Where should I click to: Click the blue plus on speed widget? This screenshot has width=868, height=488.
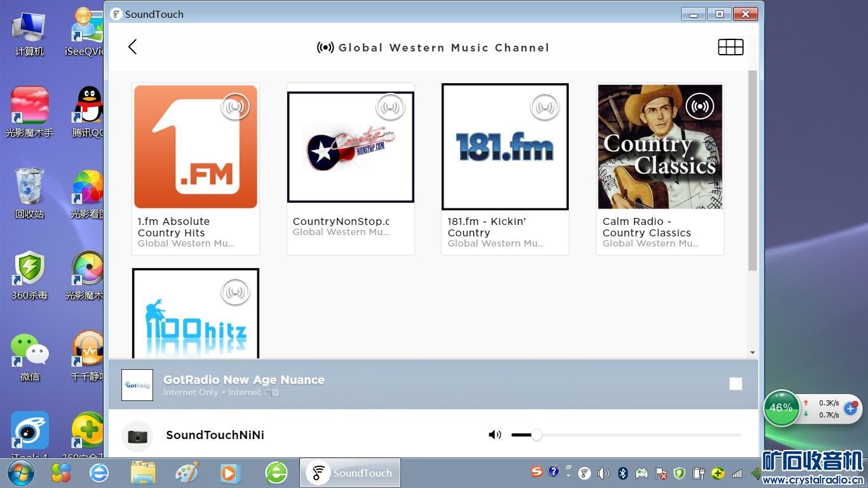coord(851,409)
